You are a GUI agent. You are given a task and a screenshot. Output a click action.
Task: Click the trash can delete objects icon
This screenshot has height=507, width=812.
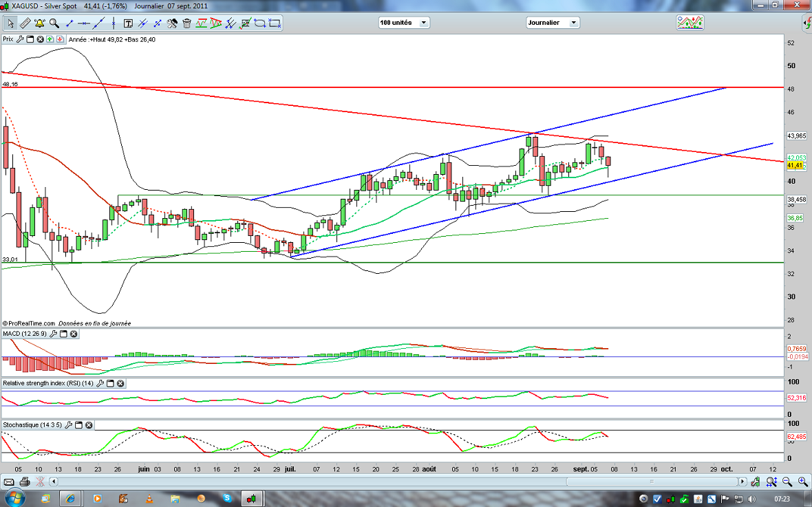click(186, 23)
